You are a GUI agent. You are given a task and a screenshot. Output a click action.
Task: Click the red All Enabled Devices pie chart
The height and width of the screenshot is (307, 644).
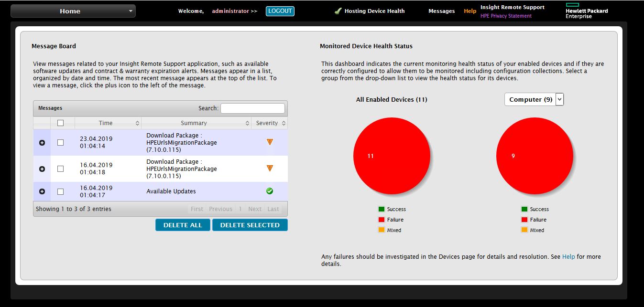[x=392, y=156]
